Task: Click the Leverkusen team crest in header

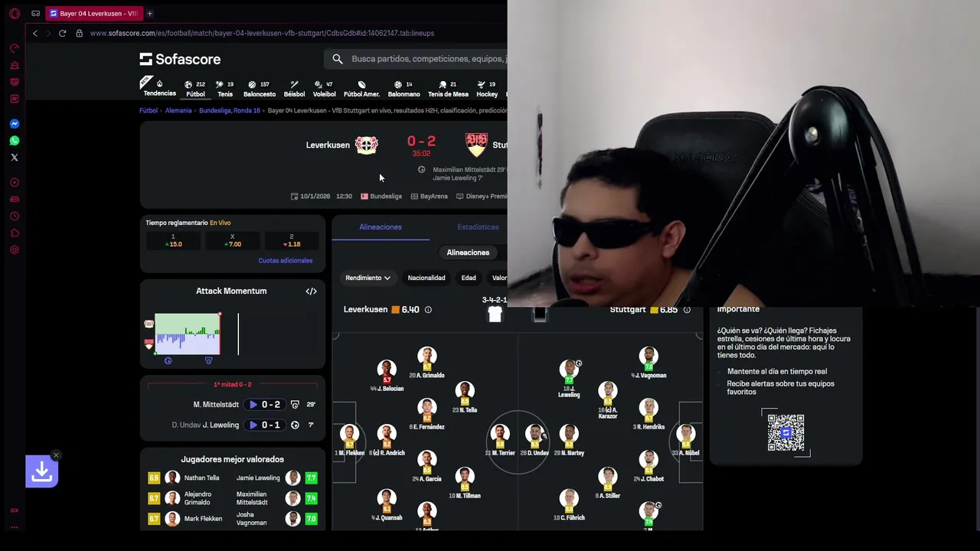Action: point(366,145)
